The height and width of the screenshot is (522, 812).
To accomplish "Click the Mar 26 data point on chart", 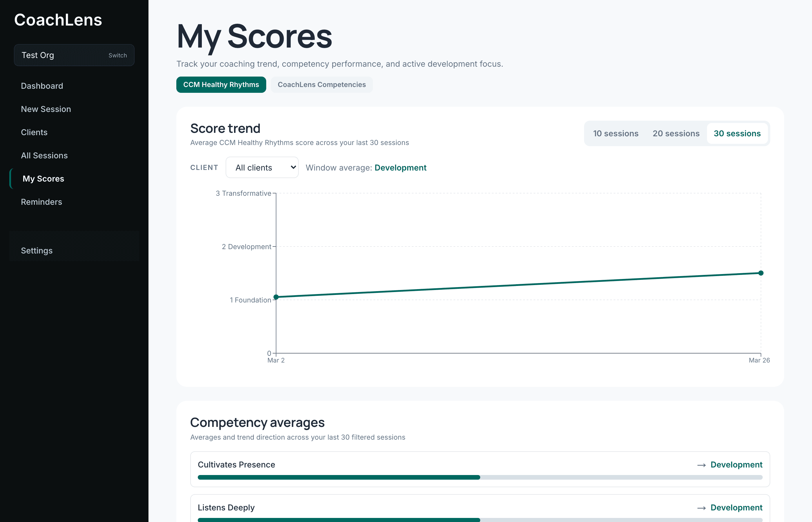I will click(761, 273).
